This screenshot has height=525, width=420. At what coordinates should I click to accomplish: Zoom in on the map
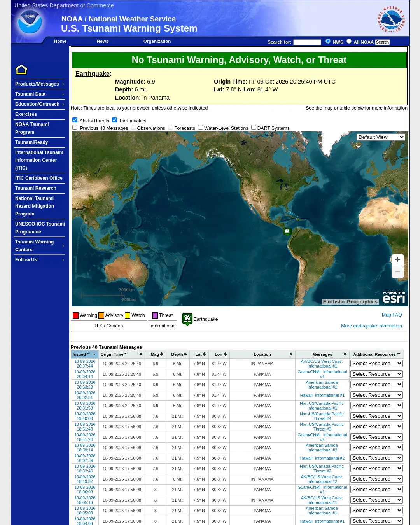(397, 260)
